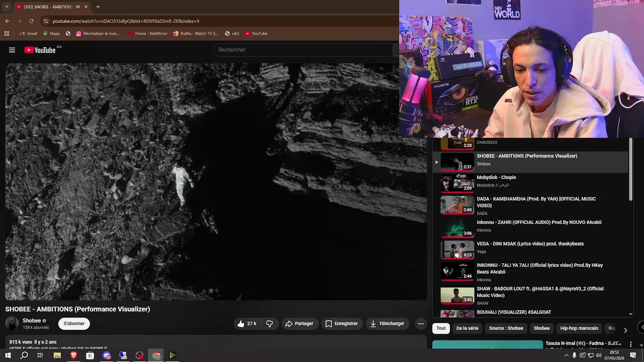View site information icon in address bar

pyautogui.click(x=46, y=21)
